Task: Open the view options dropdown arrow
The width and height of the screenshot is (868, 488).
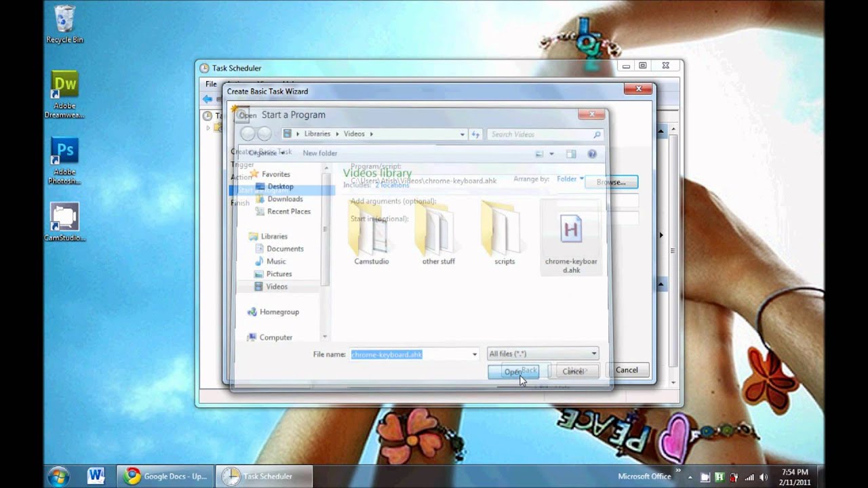Action: (551, 154)
